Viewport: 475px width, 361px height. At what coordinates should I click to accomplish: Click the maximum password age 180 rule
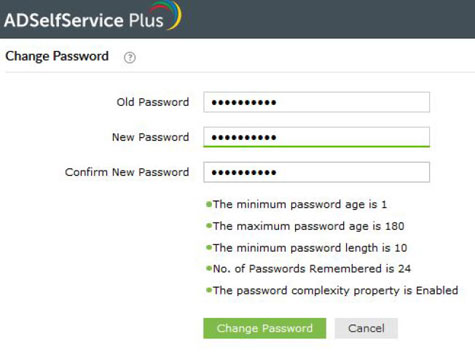coord(308,226)
